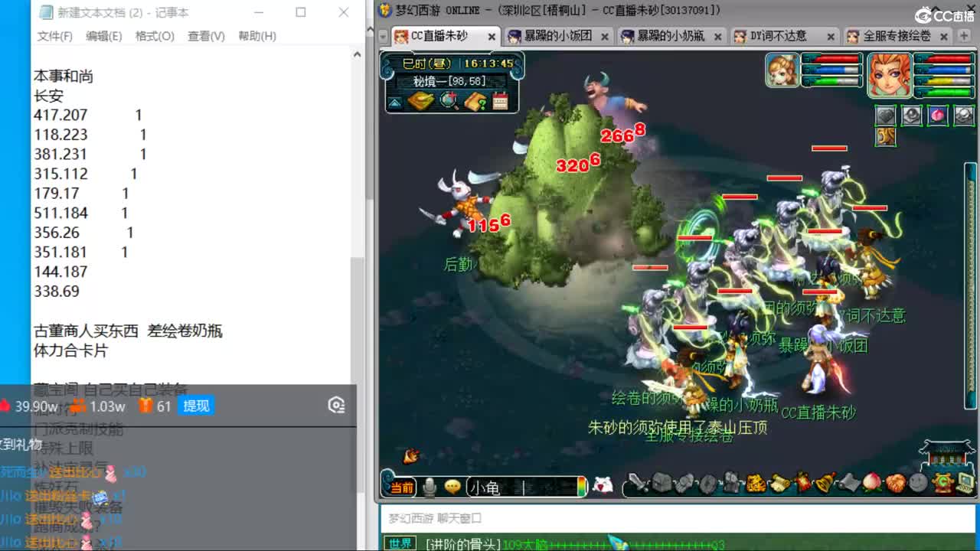The image size is (980, 551).
Task: Click the red lantern icon in toolbar
Action: coord(803,483)
